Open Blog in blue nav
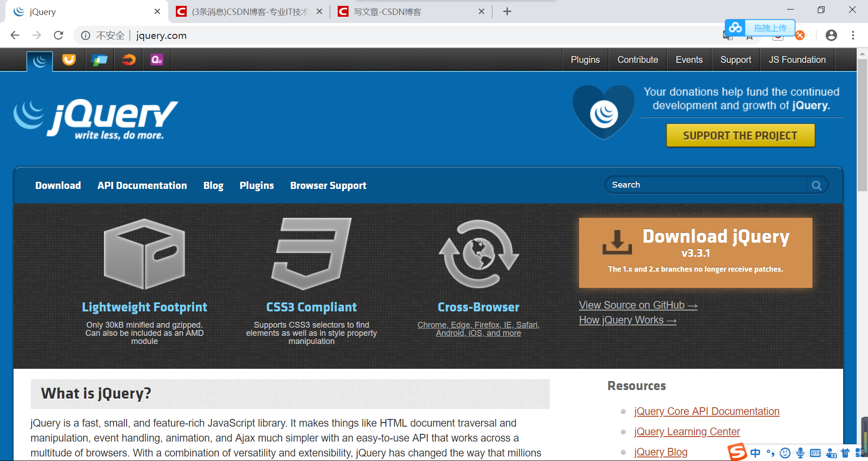This screenshot has height=461, width=868. tap(213, 186)
